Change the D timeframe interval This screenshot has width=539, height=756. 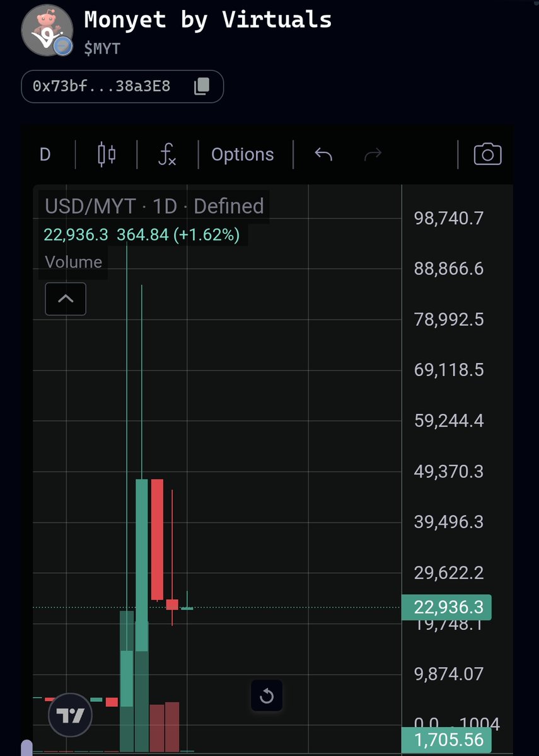pyautogui.click(x=45, y=154)
